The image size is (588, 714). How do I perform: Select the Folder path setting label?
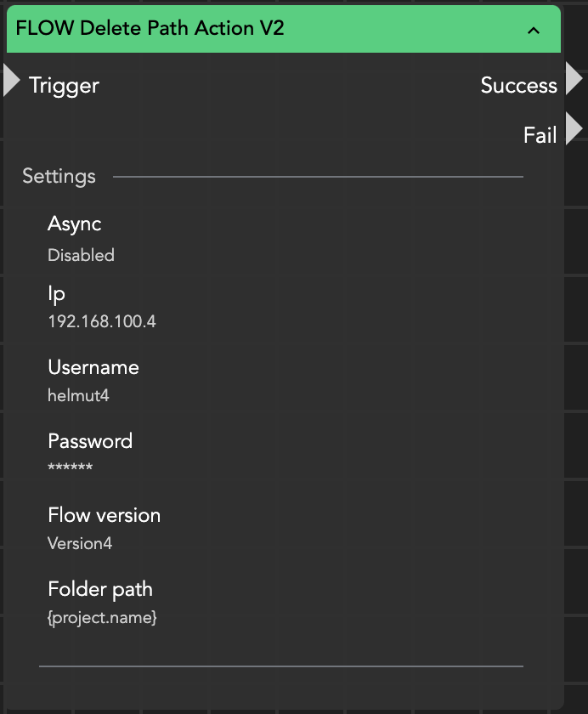coord(100,589)
